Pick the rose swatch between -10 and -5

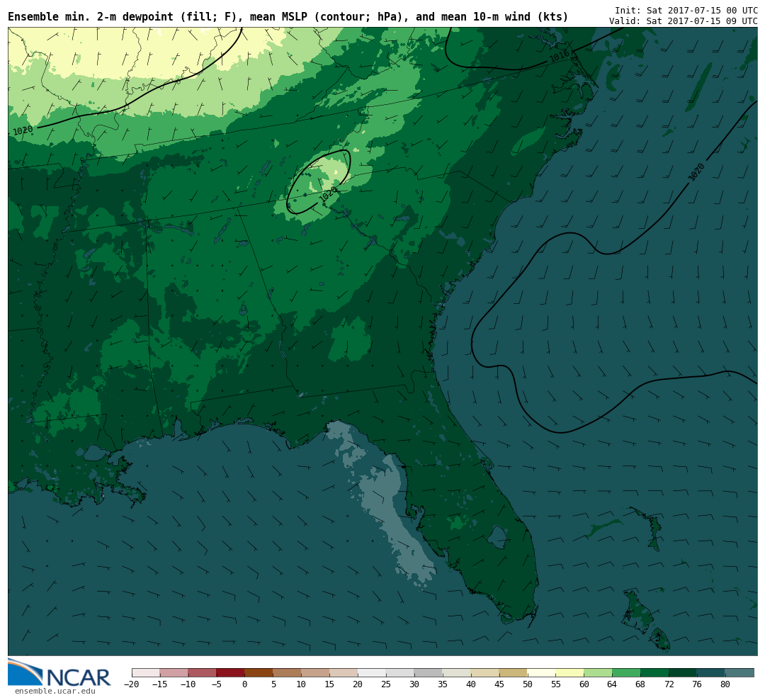point(203,672)
